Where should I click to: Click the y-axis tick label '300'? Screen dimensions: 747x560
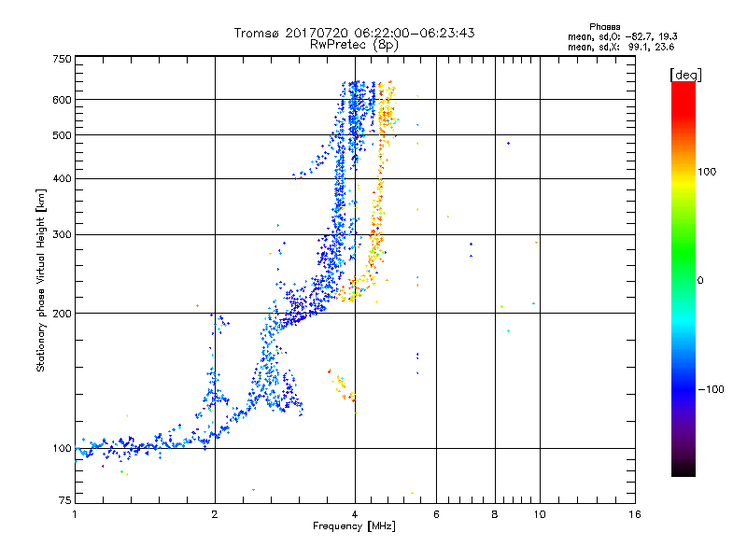pyautogui.click(x=62, y=234)
